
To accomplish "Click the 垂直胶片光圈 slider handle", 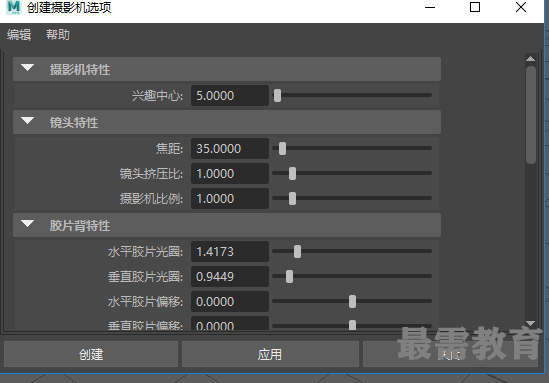I will tap(289, 277).
